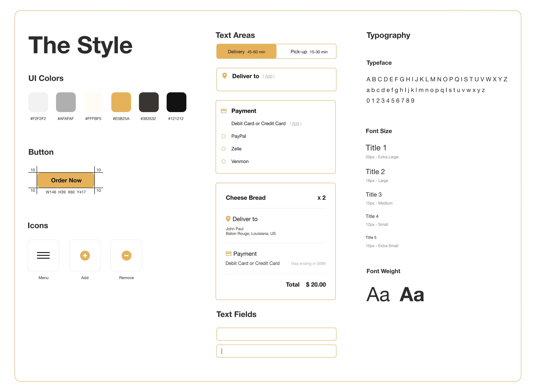Screen dimensions: 536x392
Task: Click card icon beside bold Payment heading
Action: point(223,111)
